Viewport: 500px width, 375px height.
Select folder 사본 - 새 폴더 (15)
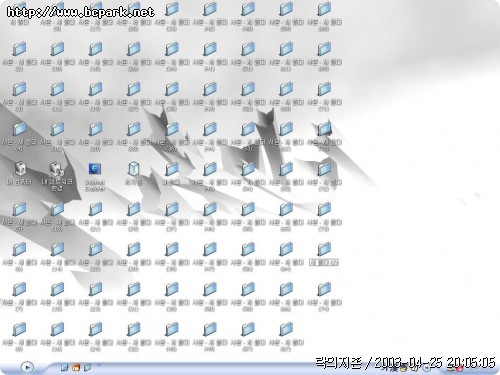57,296
